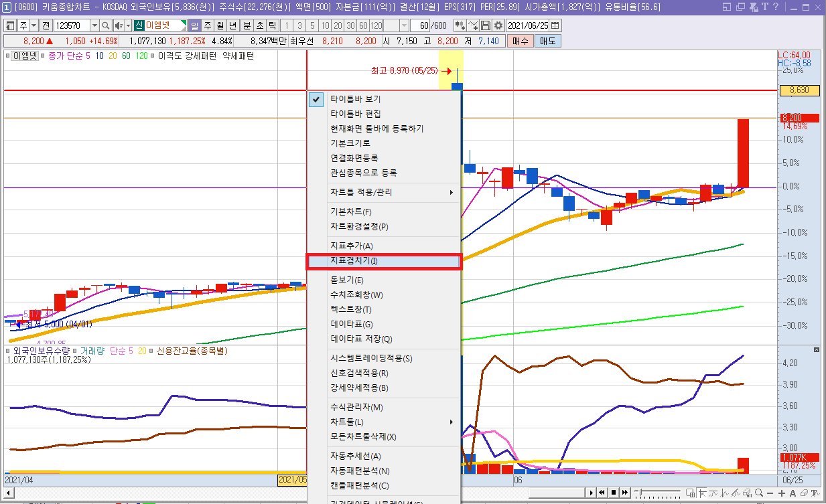Open the stock code dropdown arrow
Viewport: 826px width, 504px height.
pyautogui.click(x=94, y=25)
